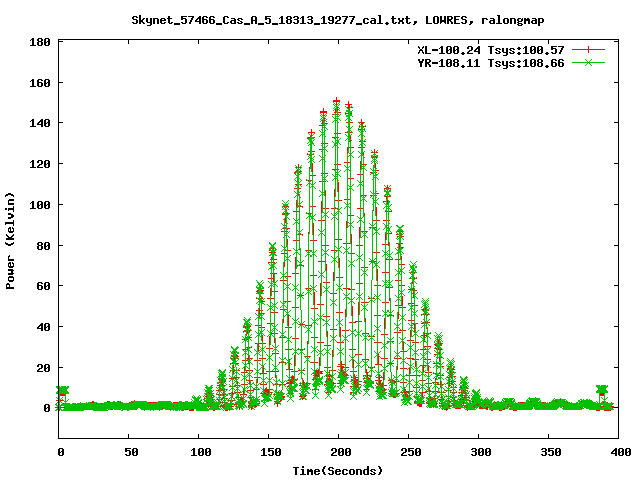Click the 40 tick label on the power axis

[44, 327]
